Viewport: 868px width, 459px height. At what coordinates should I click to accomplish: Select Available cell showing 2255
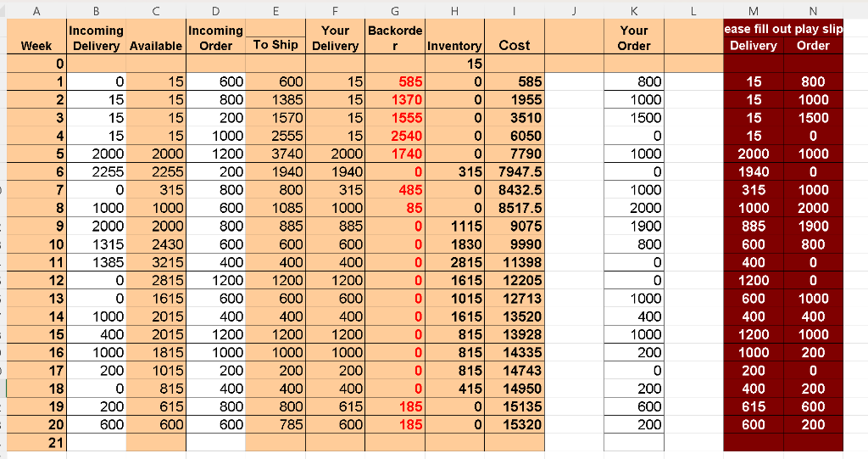(156, 172)
